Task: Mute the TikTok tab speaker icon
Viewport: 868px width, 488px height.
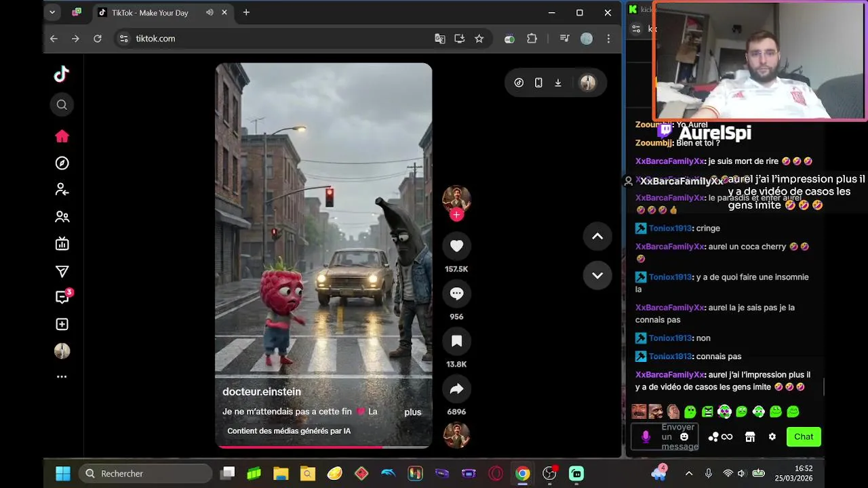Action: click(x=210, y=12)
